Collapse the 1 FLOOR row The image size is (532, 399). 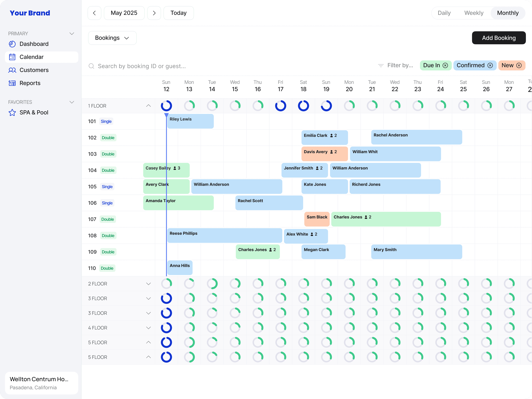coord(148,106)
